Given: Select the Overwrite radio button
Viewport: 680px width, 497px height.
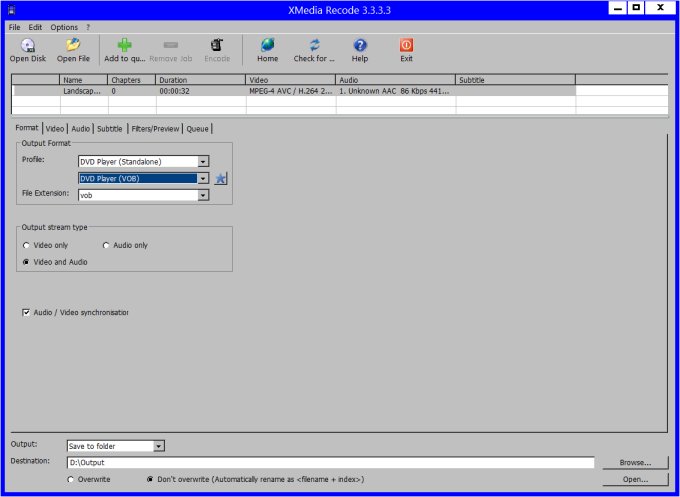Looking at the screenshot, I should click(70, 480).
